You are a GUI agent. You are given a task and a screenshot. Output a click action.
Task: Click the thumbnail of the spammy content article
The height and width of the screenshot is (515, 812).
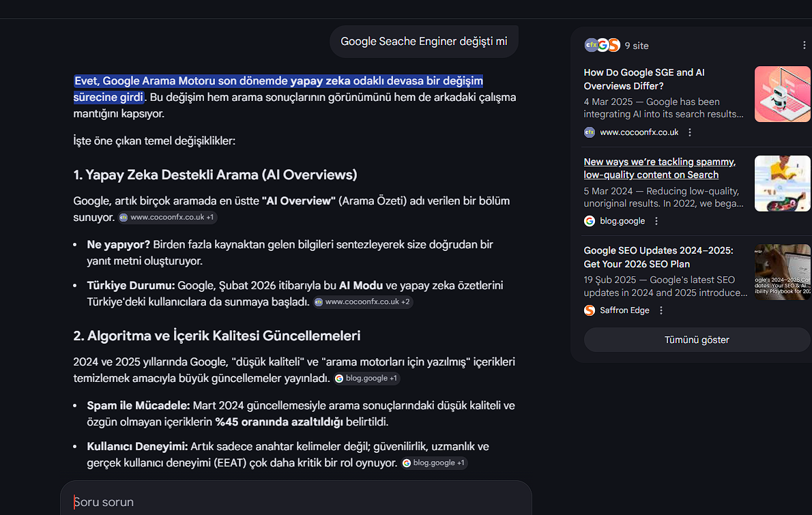coord(783,183)
